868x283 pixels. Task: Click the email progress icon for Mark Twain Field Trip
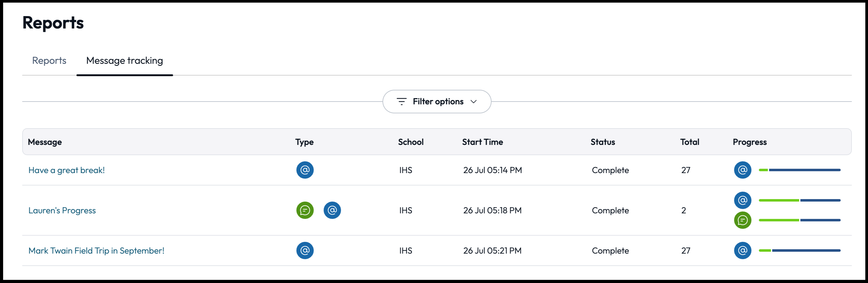click(x=742, y=250)
